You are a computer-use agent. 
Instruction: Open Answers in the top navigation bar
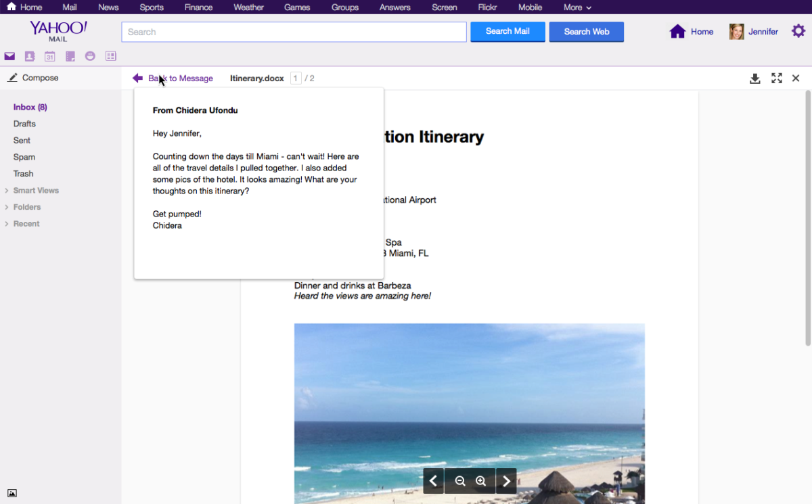tap(395, 7)
